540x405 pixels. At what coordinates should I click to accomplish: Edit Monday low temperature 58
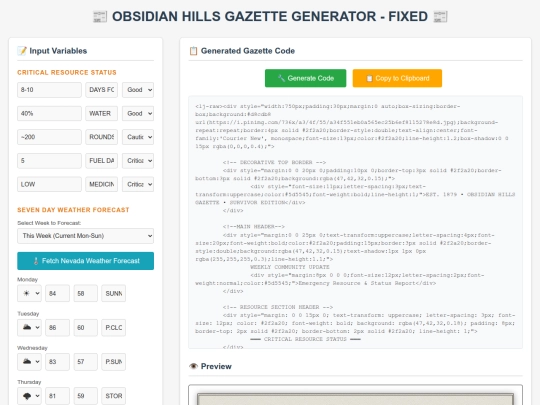pos(85,293)
